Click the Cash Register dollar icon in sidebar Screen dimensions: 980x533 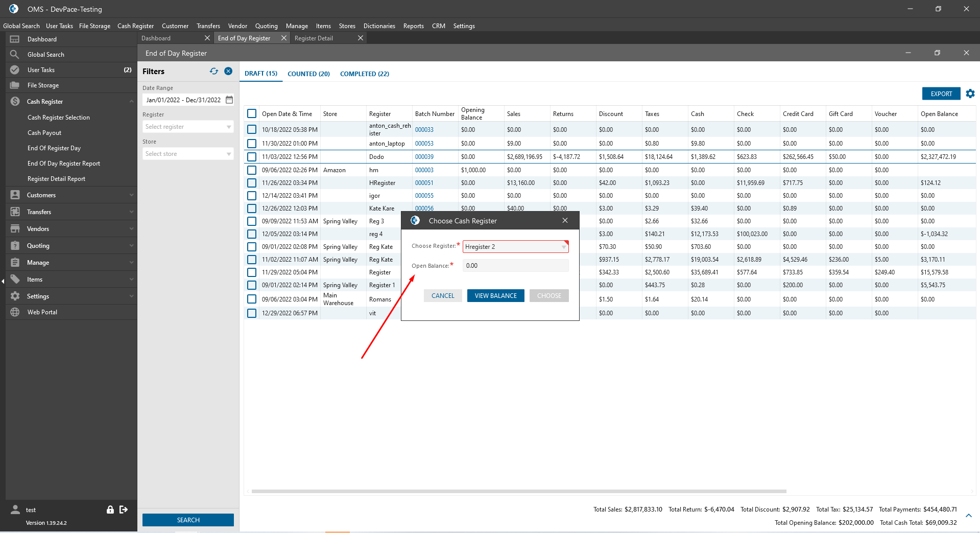(x=15, y=102)
